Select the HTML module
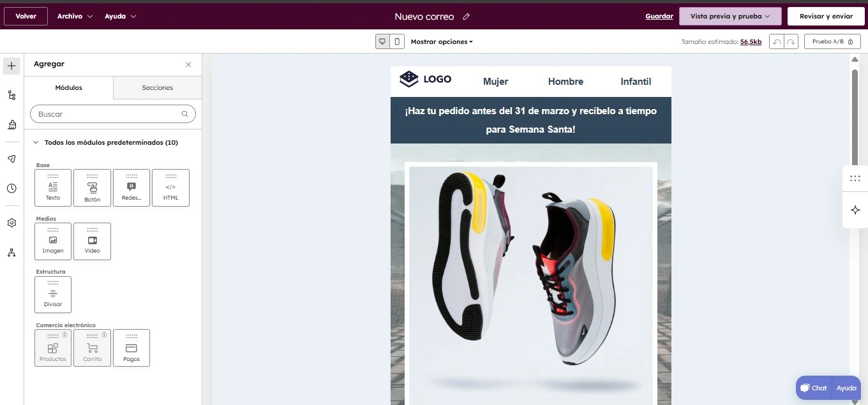868x405 pixels. [170, 187]
